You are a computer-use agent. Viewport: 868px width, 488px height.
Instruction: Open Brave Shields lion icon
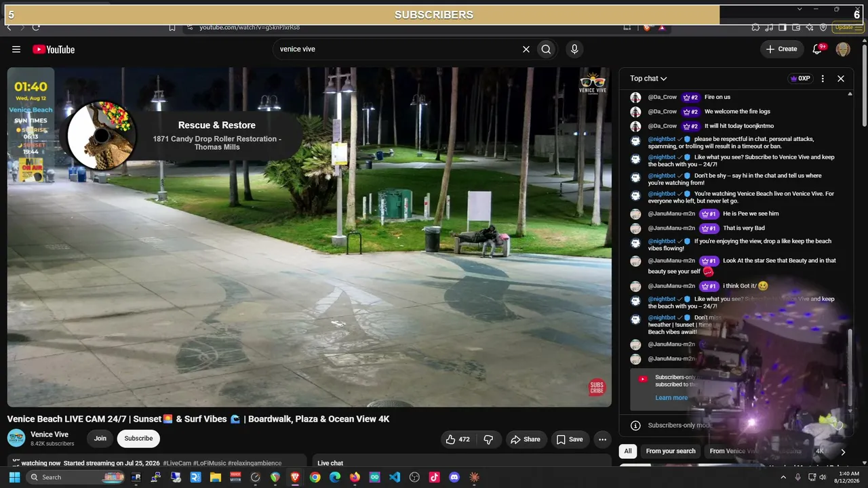[x=646, y=28]
